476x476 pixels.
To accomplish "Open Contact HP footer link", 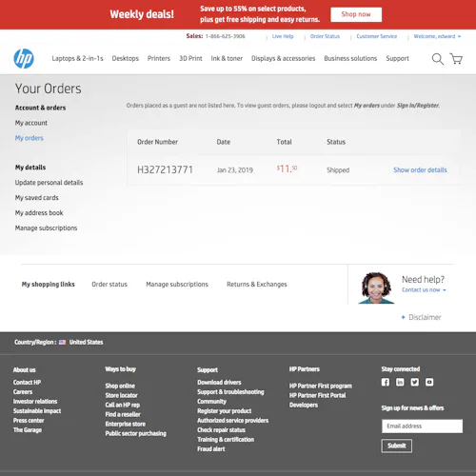I will [27, 383].
